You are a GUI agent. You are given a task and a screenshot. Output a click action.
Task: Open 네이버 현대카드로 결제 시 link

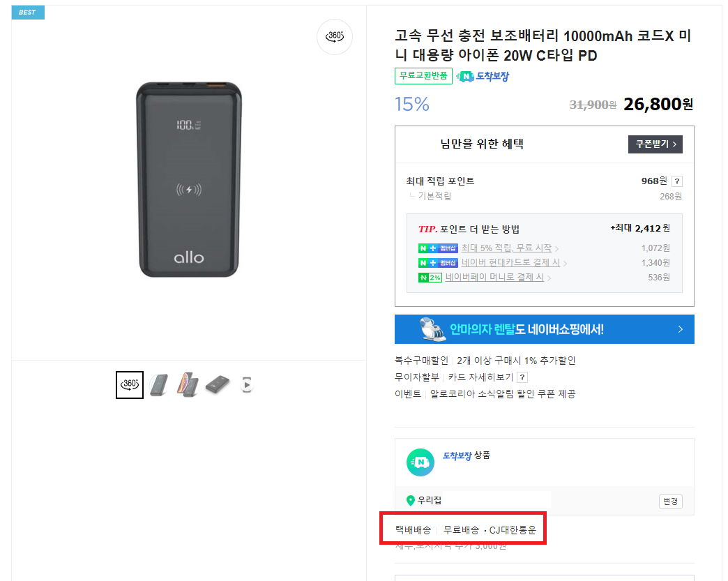point(510,262)
